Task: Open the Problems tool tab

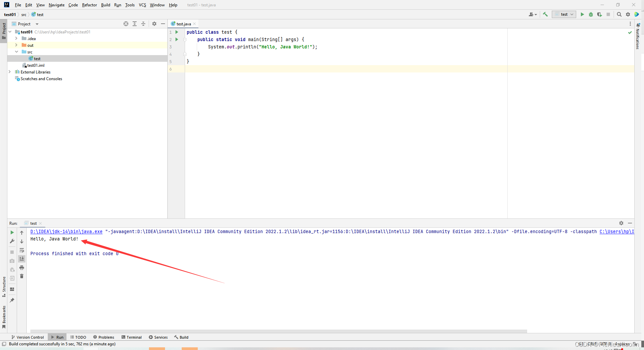Action: pyautogui.click(x=104, y=337)
